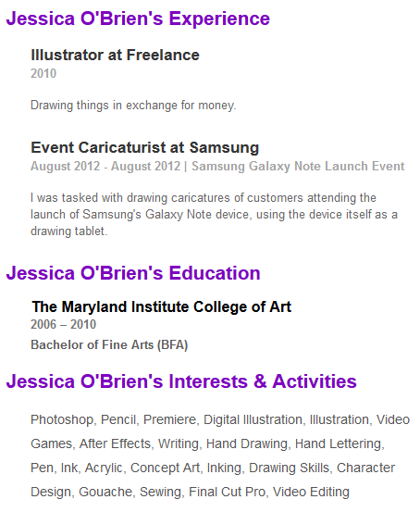Screen dimensions: 420x512
Task: Click the 2006 – 2010 education dates
Action: pos(63,325)
